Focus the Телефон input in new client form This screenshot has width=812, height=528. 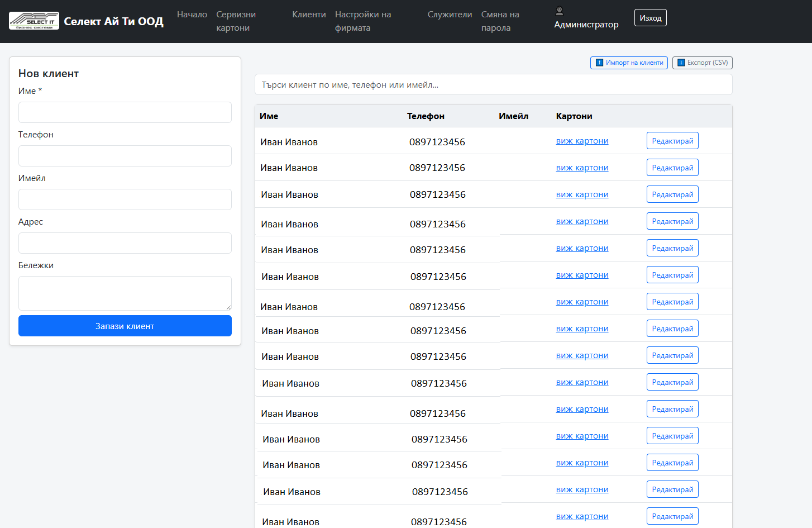click(125, 156)
